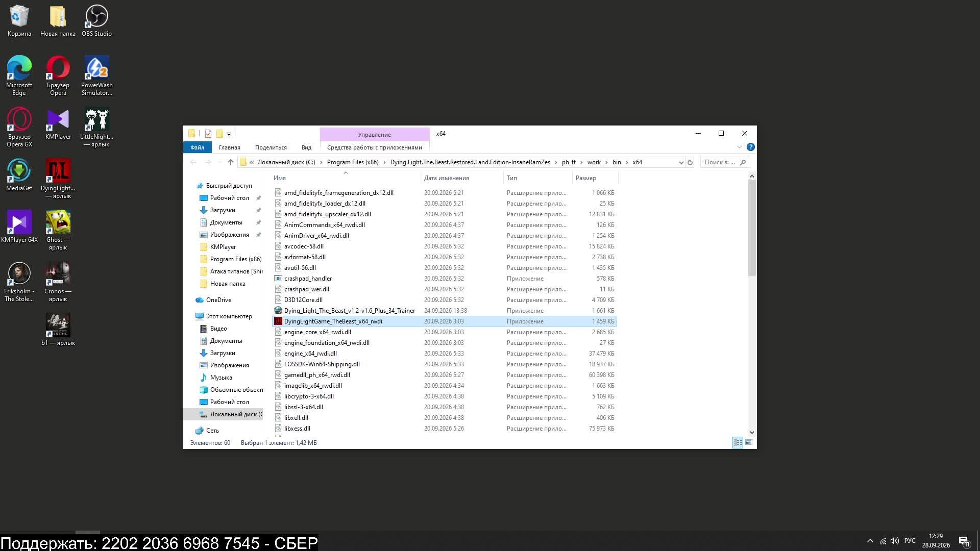Navigate to Program Files (x86) in breadcrumb

point(353,162)
